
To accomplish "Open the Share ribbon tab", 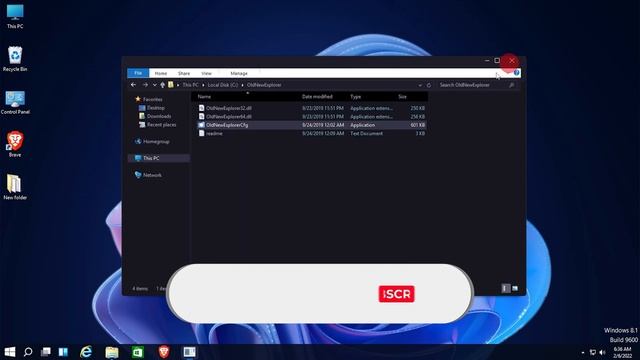I will pyautogui.click(x=184, y=73).
